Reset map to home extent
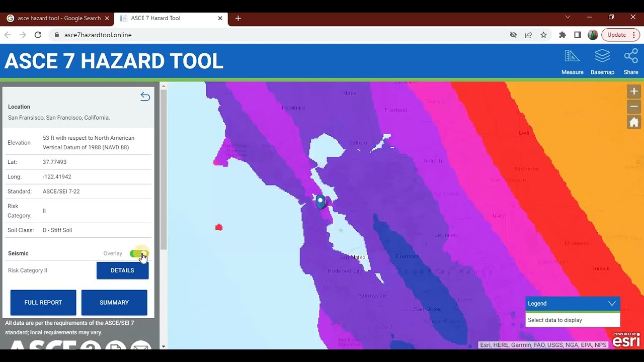This screenshot has height=362, width=644. 634,122
